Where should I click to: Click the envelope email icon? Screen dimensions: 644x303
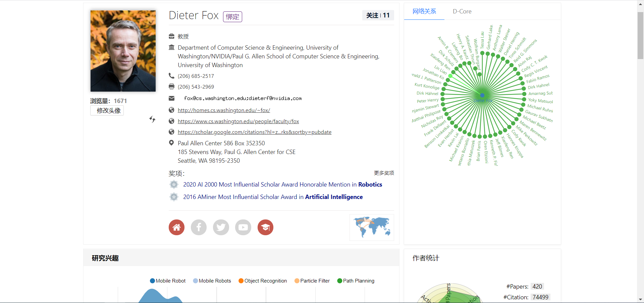(171, 98)
